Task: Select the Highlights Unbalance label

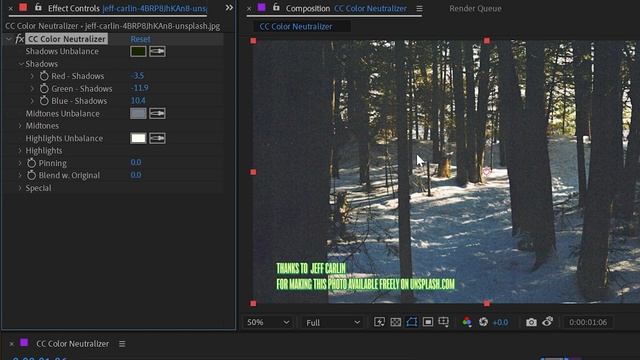Action: (64, 138)
